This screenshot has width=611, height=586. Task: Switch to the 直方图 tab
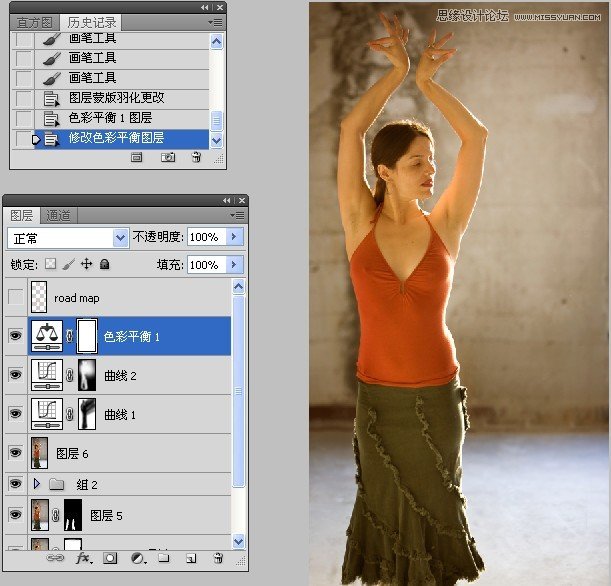pos(33,22)
